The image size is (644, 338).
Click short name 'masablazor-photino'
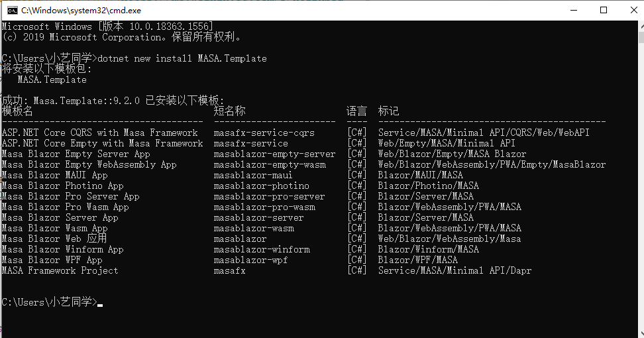click(x=261, y=186)
